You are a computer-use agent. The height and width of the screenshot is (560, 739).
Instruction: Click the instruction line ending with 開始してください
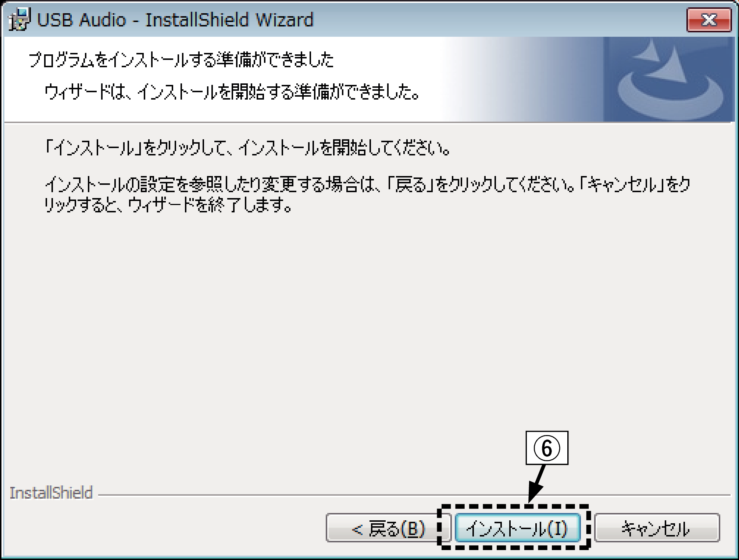(x=247, y=149)
